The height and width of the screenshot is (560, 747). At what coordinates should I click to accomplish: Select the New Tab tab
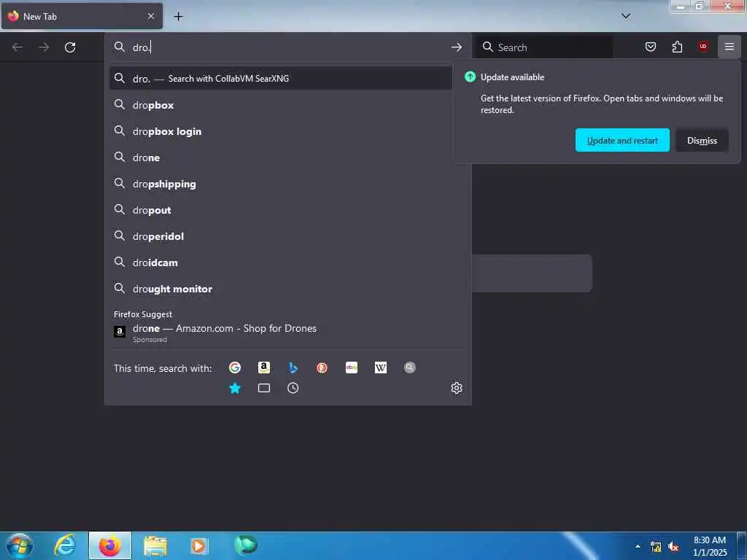click(82, 16)
